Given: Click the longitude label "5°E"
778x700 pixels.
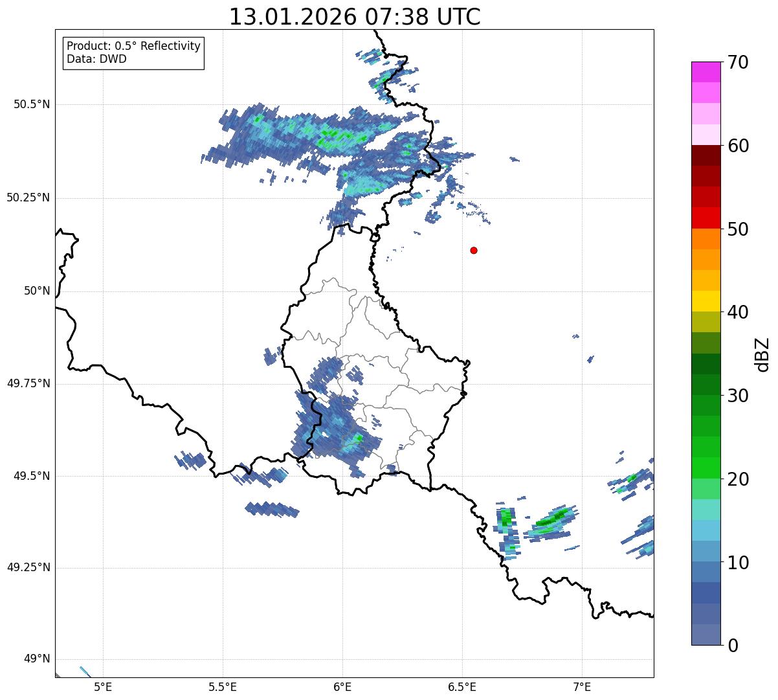Looking at the screenshot, I should [103, 687].
